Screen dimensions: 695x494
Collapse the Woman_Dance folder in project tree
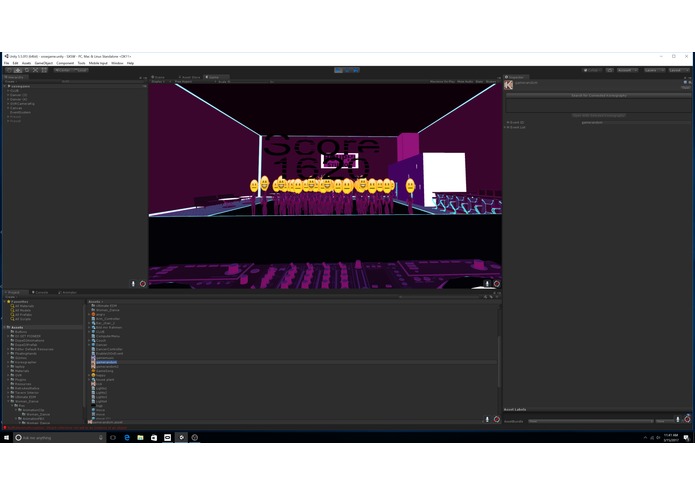(x=8, y=401)
